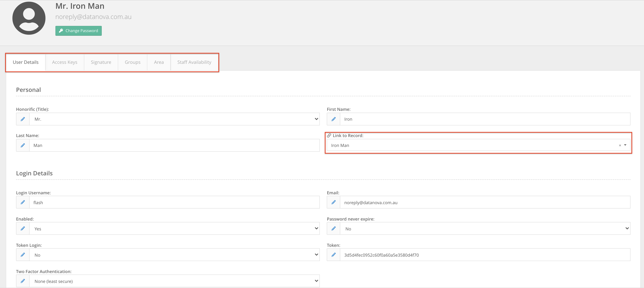Click the chain link icon by Link to Record

tap(329, 135)
